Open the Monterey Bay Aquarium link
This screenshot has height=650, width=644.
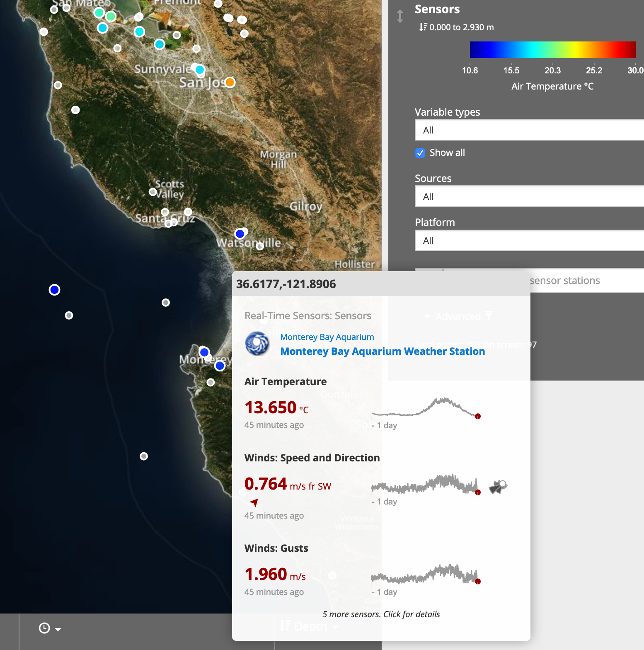[x=327, y=337]
